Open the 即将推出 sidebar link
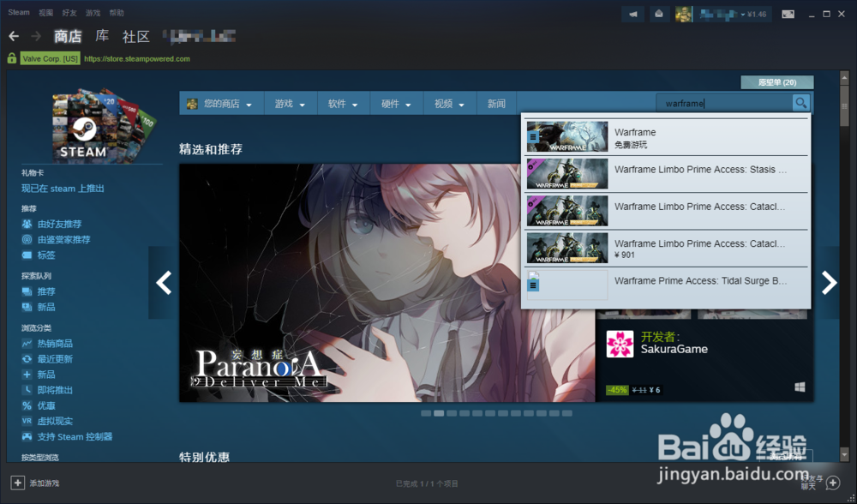 [x=55, y=390]
